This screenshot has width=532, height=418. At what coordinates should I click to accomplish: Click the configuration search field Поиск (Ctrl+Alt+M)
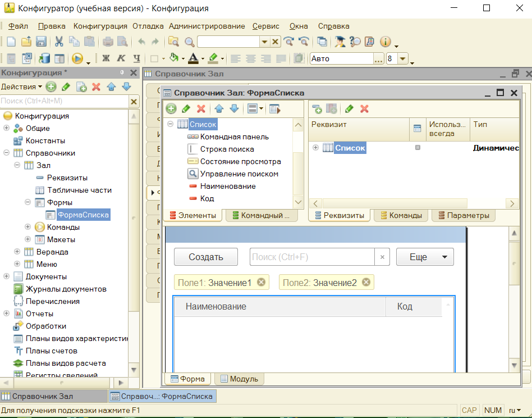pyautogui.click(x=64, y=101)
